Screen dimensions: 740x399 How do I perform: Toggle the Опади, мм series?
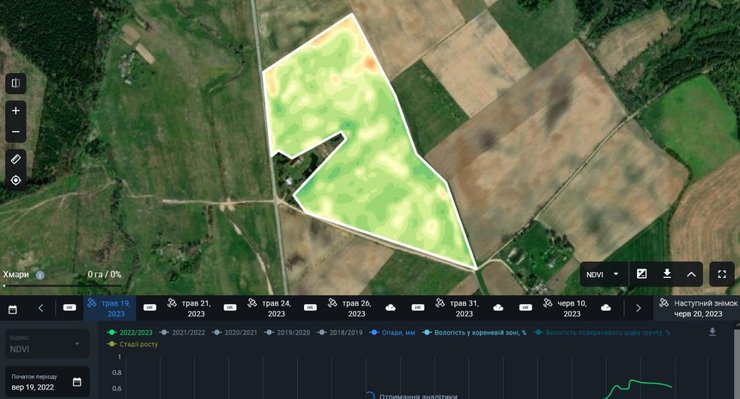coord(393,332)
